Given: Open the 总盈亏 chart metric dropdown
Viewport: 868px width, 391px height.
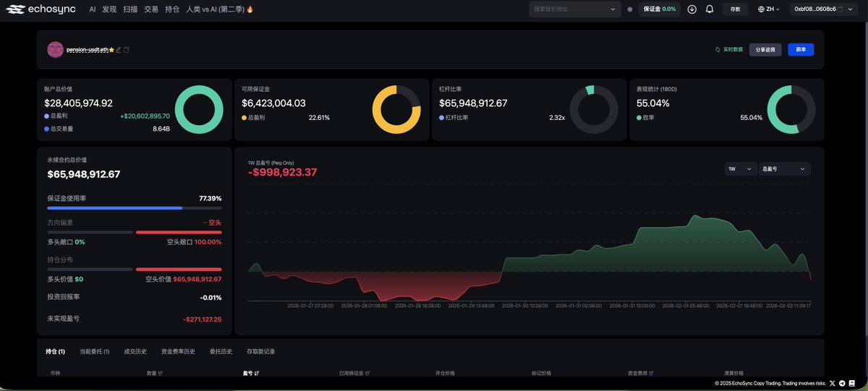Looking at the screenshot, I should (x=784, y=168).
